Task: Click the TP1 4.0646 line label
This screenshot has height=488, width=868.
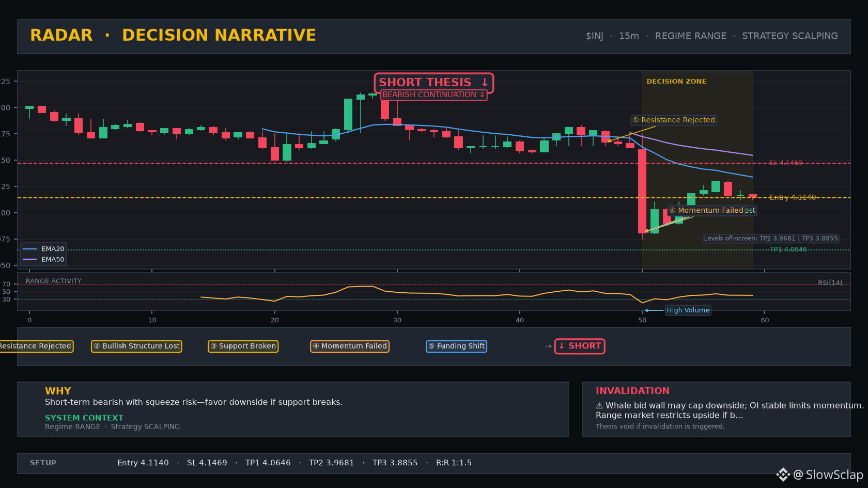Action: point(788,249)
